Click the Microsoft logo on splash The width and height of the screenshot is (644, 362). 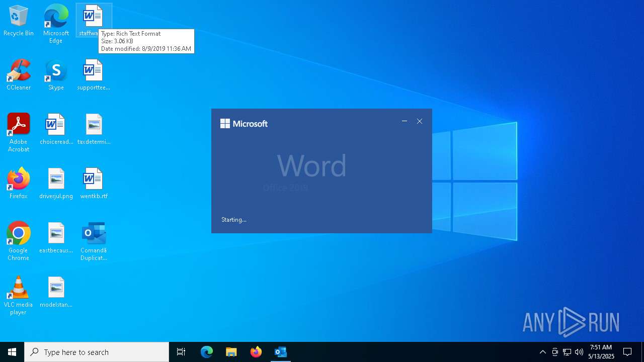pyautogui.click(x=244, y=124)
